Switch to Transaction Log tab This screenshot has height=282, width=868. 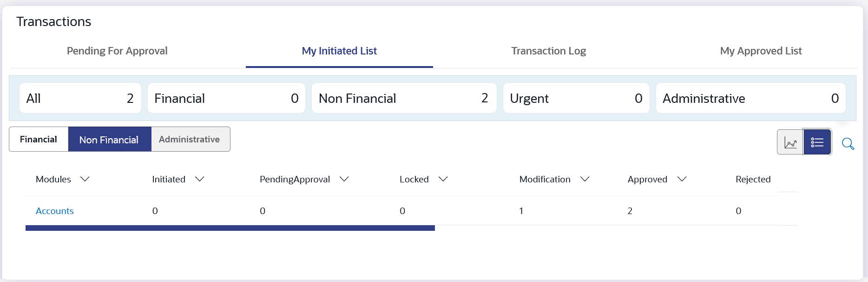coord(548,51)
